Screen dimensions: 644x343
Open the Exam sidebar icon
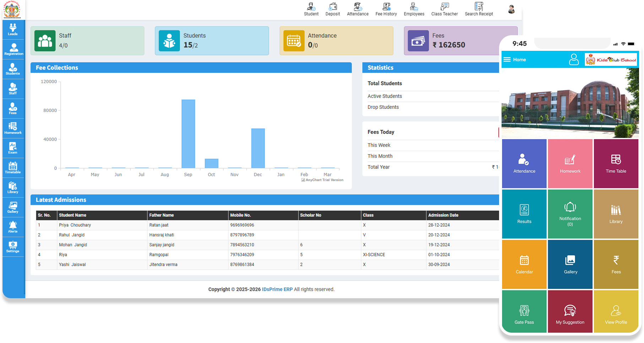[x=13, y=148]
